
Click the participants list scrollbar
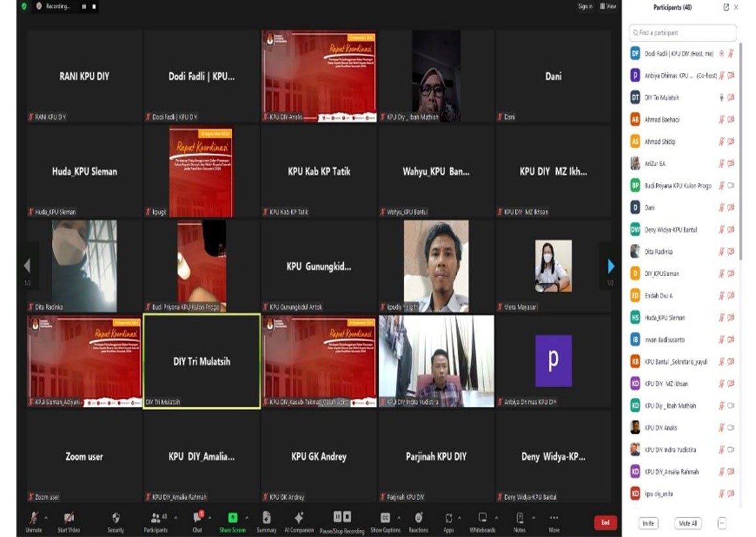coord(741,151)
